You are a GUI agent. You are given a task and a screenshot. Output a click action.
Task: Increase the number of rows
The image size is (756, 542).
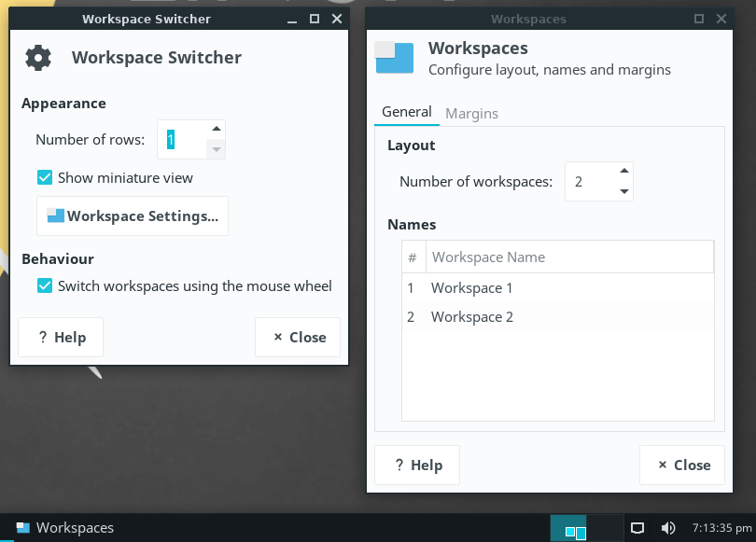click(x=216, y=130)
